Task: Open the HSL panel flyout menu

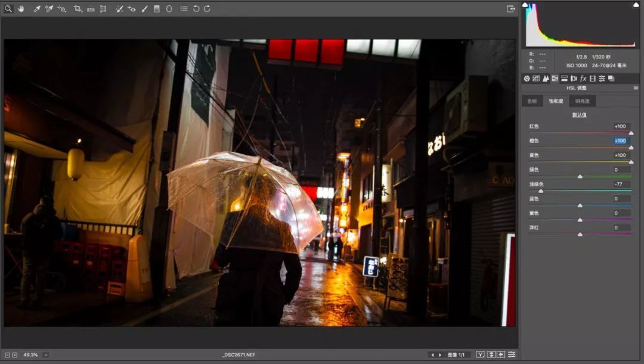Action: point(636,88)
